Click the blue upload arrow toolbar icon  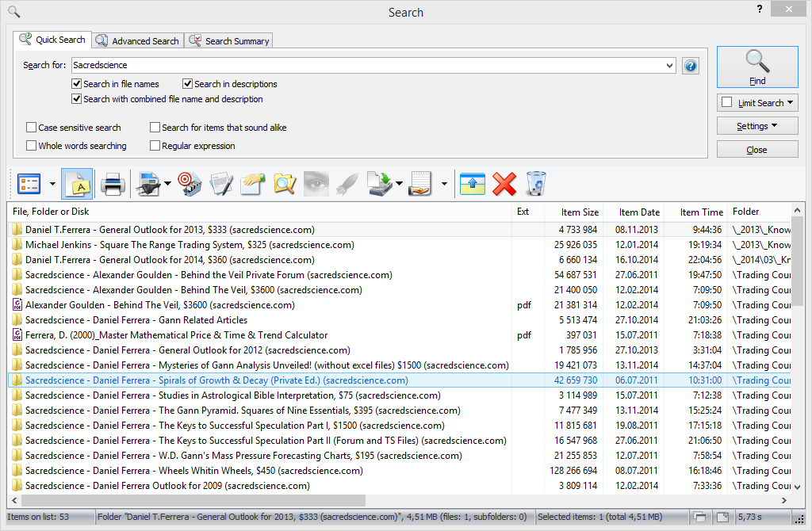[473, 184]
